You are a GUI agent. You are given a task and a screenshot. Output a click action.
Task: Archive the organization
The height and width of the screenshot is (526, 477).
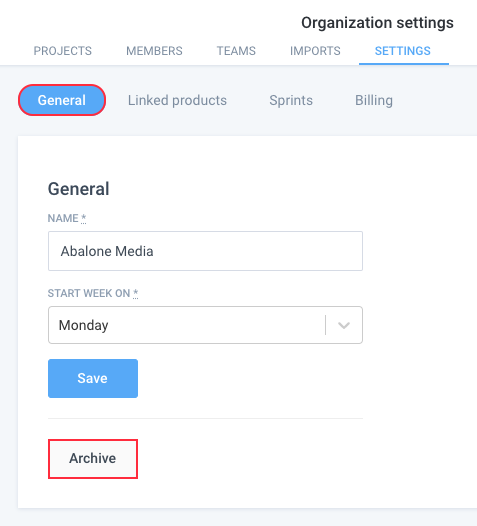[93, 459]
